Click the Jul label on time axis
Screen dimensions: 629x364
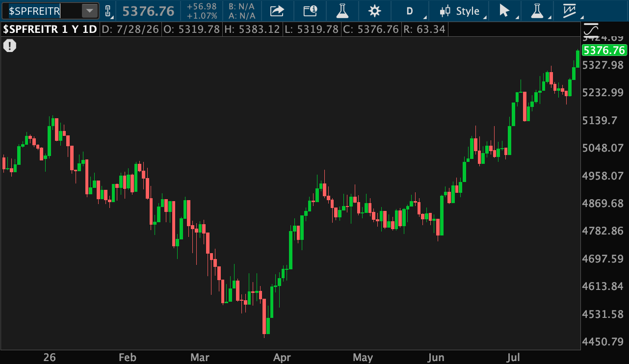[x=513, y=357]
